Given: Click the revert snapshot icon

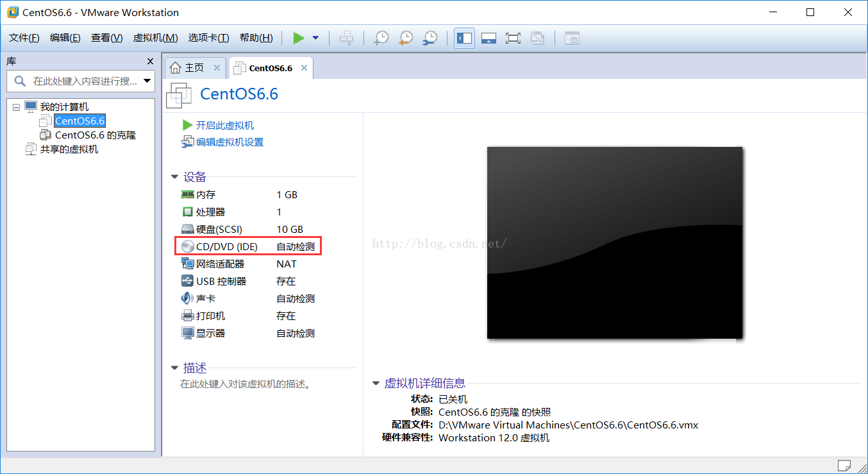Looking at the screenshot, I should click(x=405, y=38).
